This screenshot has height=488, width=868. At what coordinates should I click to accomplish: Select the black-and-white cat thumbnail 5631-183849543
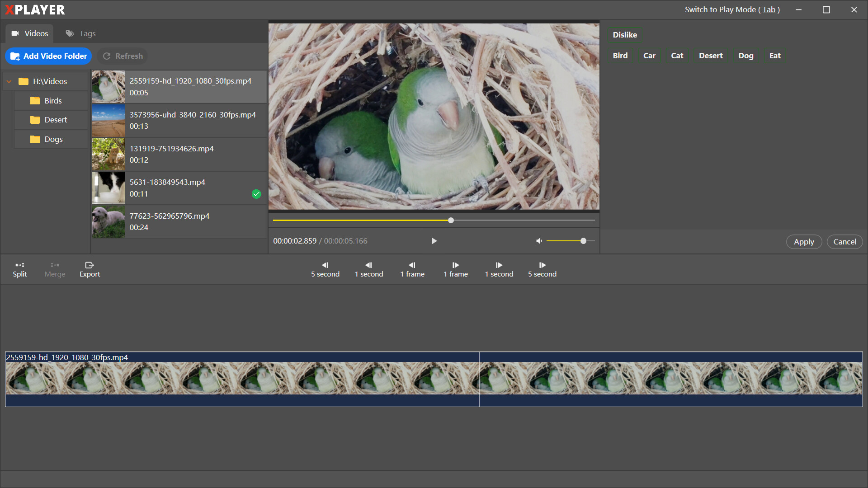pyautogui.click(x=108, y=188)
